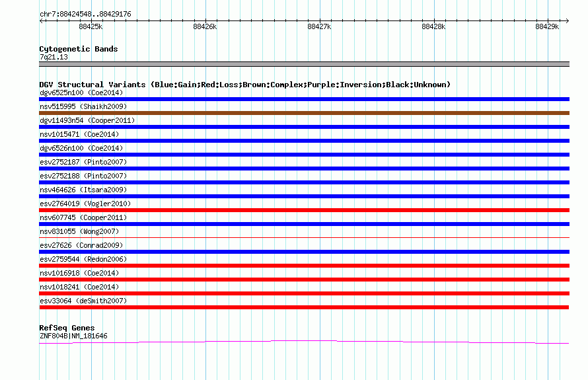588x380 pixels.
Task: Select the blue bar for nsv1015471
Action: [x=304, y=141]
